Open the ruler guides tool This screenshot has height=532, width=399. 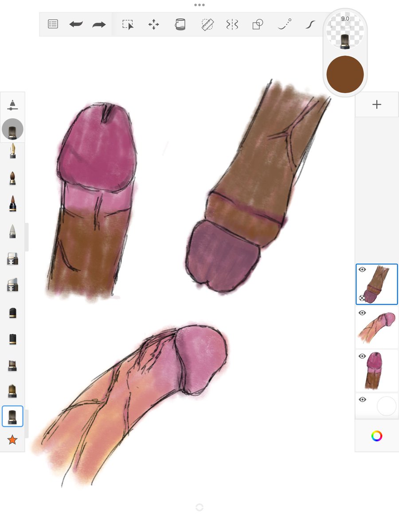click(207, 24)
